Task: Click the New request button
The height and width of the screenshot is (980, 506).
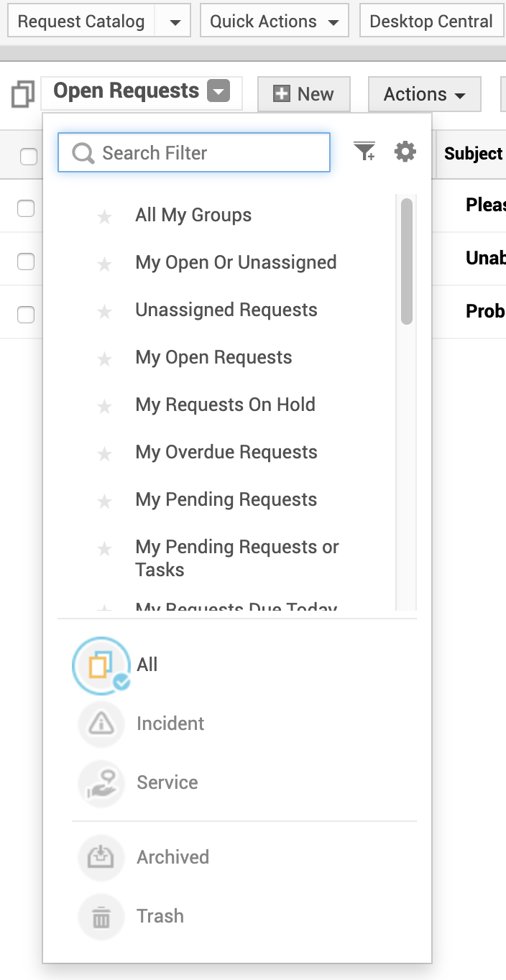Action: [304, 94]
